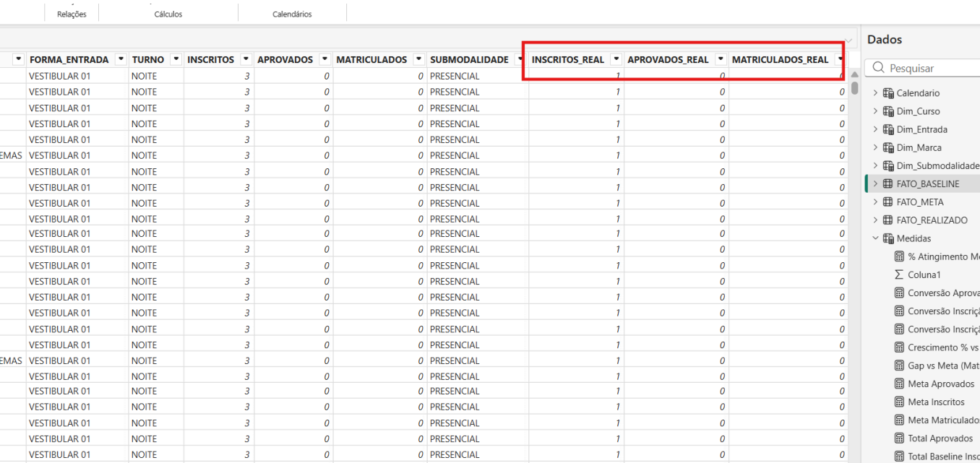Click the measure icon beside Crescimento % vs
Viewport: 980px width, 463px height.
(x=900, y=347)
